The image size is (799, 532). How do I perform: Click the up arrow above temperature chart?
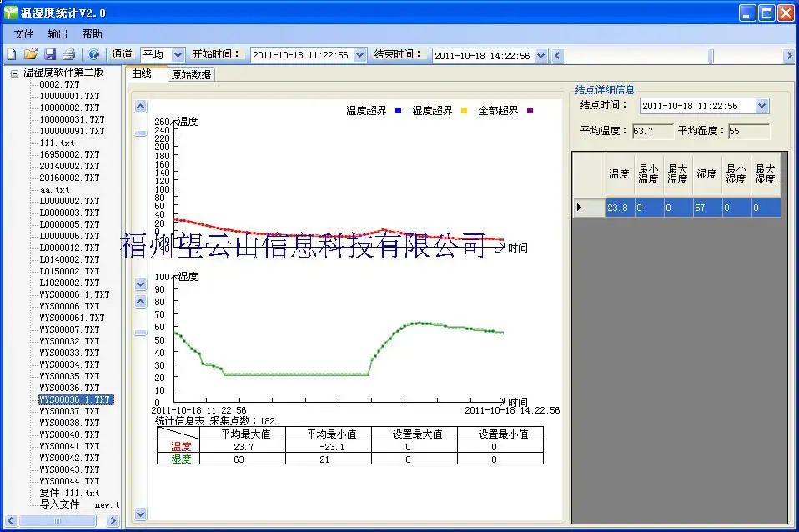point(141,106)
